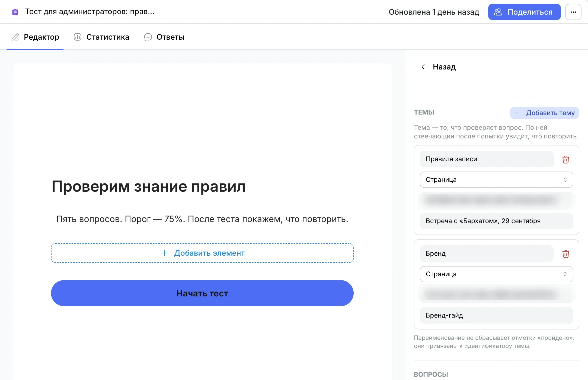
Task: Edit the «Бренд» theme name field
Action: point(487,254)
